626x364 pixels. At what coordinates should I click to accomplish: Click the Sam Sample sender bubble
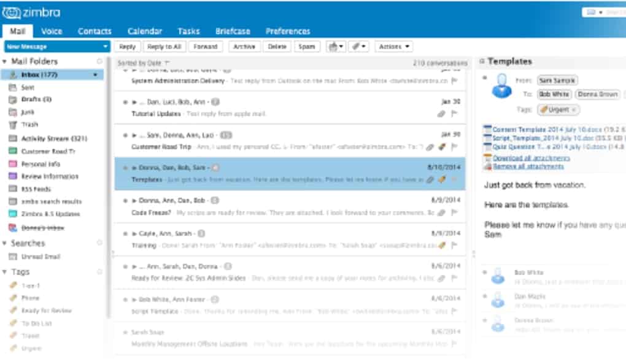(x=557, y=80)
